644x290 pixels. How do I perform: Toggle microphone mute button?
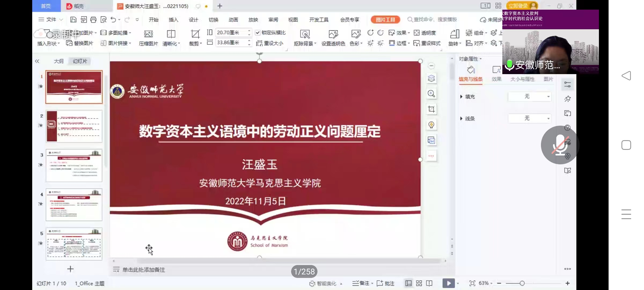click(x=560, y=145)
